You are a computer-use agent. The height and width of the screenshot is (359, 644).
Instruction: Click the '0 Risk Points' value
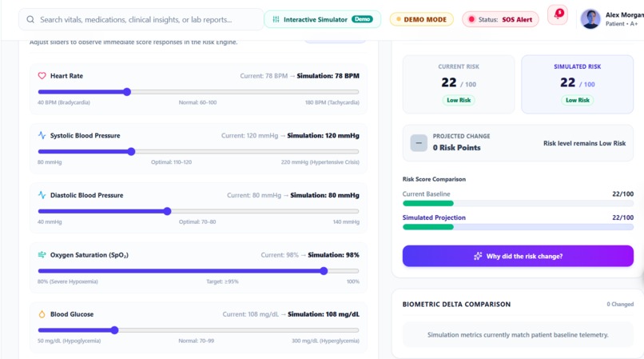pyautogui.click(x=456, y=148)
